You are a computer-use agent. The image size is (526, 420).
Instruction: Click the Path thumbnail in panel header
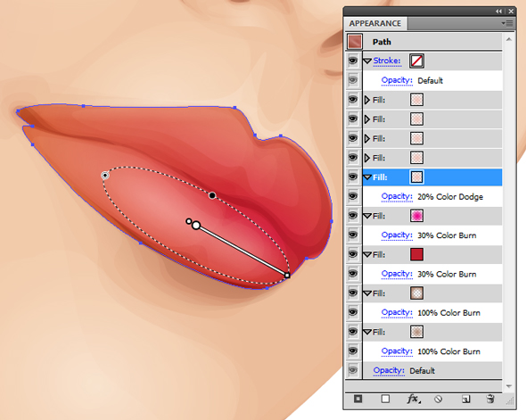click(355, 42)
